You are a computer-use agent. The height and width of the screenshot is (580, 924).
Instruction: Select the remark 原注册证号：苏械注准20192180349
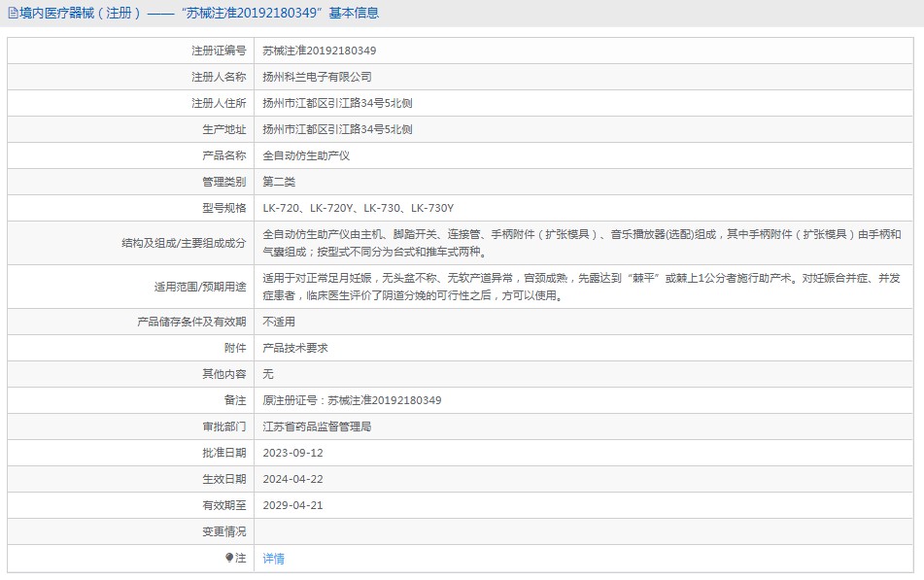coord(352,400)
